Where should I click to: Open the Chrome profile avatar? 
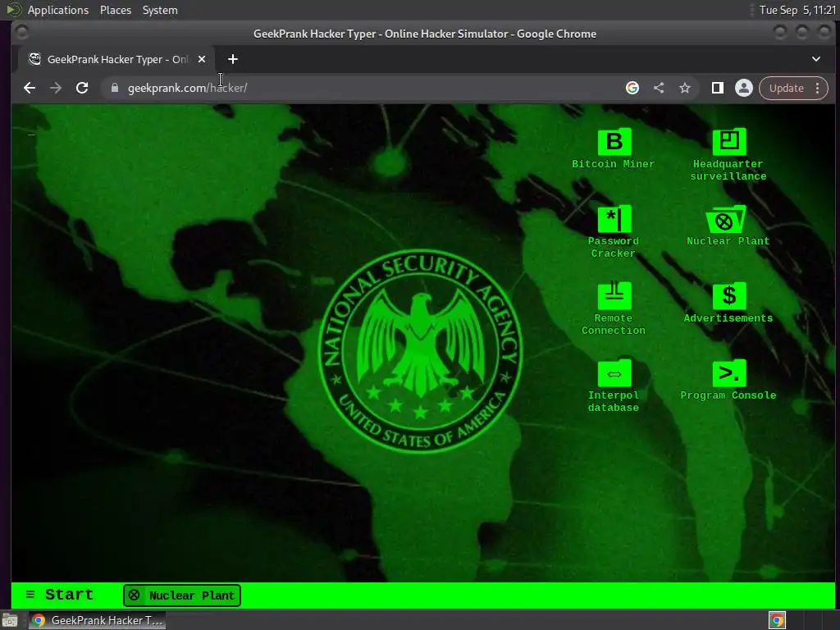point(743,88)
